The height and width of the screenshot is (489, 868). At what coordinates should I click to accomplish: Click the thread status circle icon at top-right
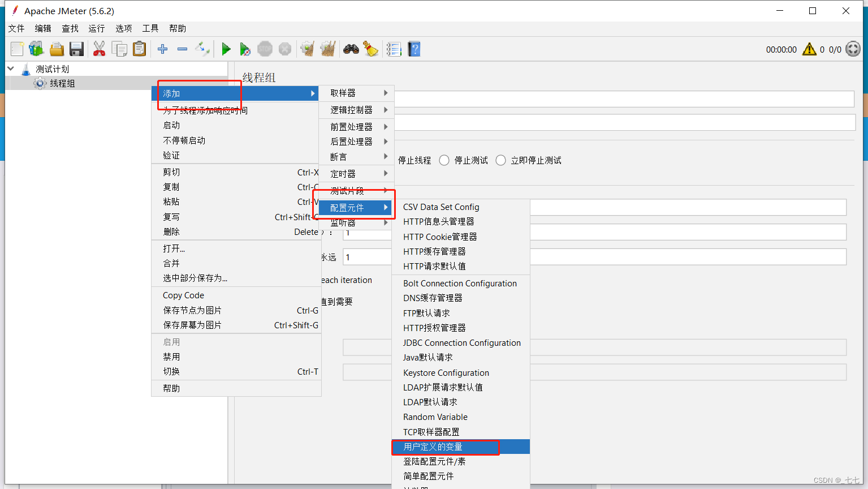[x=853, y=49]
